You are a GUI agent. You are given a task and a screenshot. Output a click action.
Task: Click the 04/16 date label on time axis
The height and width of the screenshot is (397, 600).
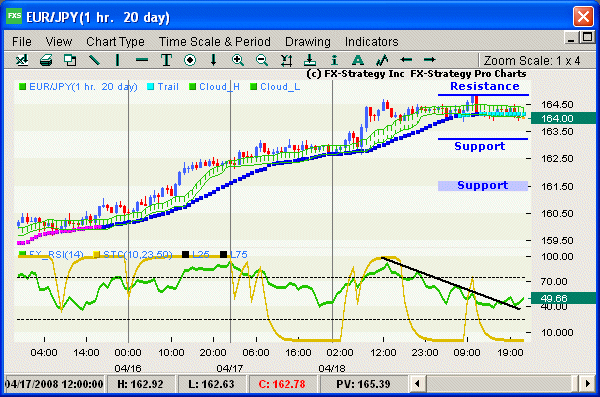click(128, 368)
